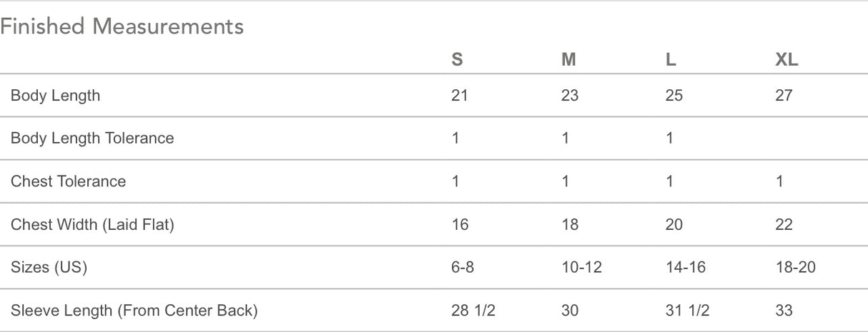
Task: Click Chest Width value 20 for size L
Action: click(674, 225)
